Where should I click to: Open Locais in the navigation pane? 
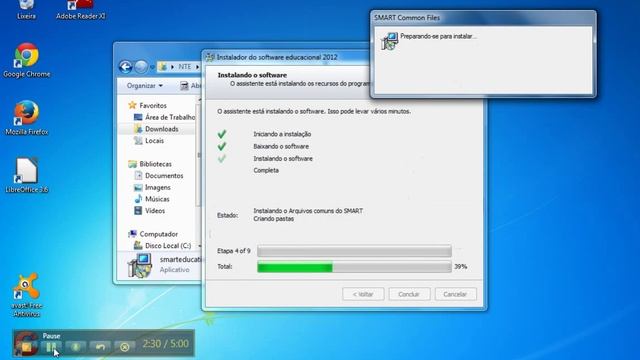coord(149,141)
